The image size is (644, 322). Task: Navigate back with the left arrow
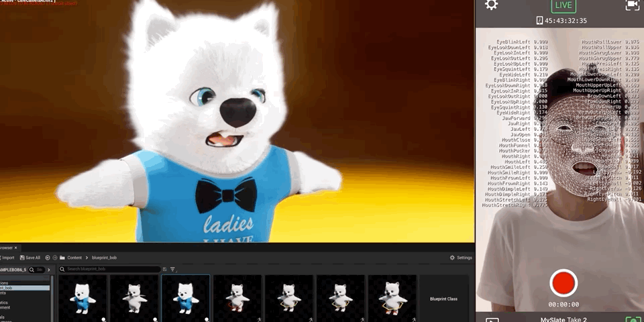[x=47, y=258]
